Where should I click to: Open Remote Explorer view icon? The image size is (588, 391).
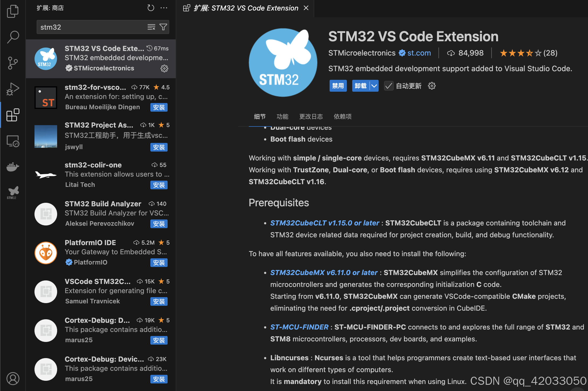click(x=13, y=141)
